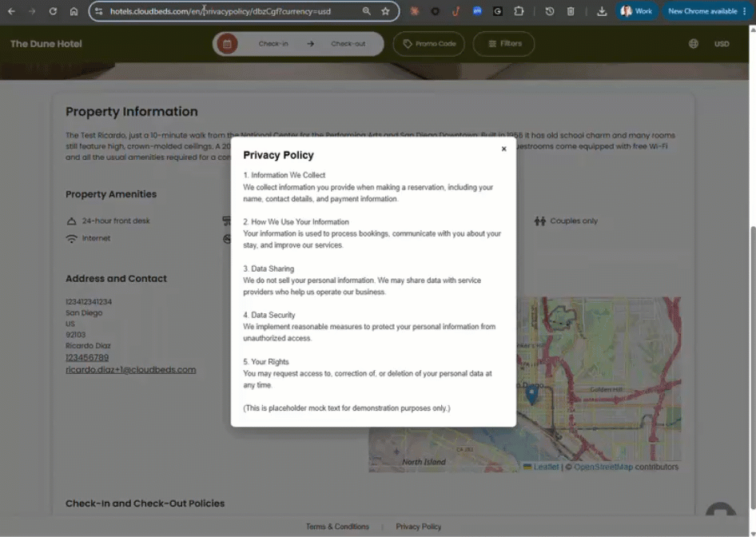The width and height of the screenshot is (756, 537).
Task: Open the language globe selector
Action: point(694,44)
